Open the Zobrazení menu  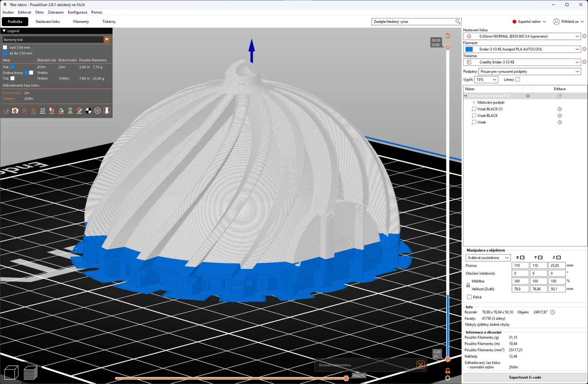[x=56, y=12]
